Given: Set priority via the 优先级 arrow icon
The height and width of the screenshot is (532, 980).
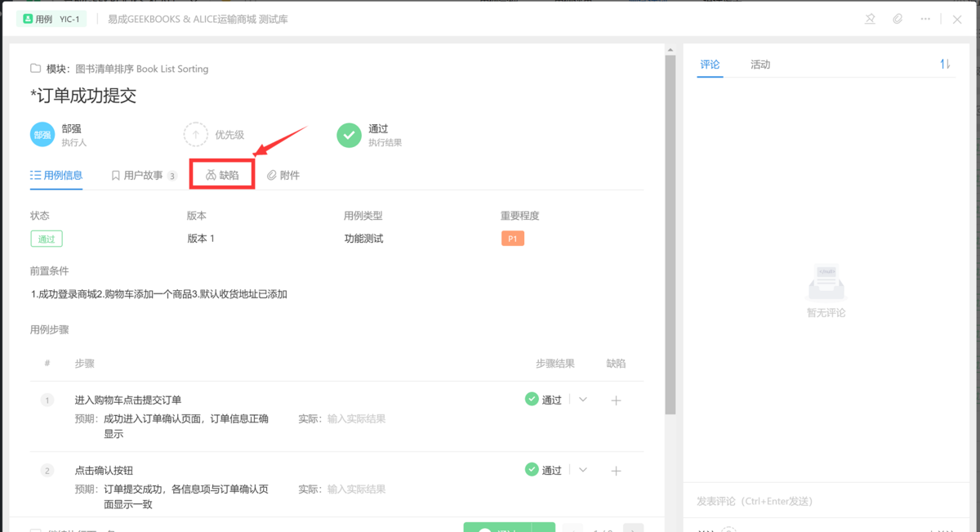Looking at the screenshot, I should tap(195, 135).
